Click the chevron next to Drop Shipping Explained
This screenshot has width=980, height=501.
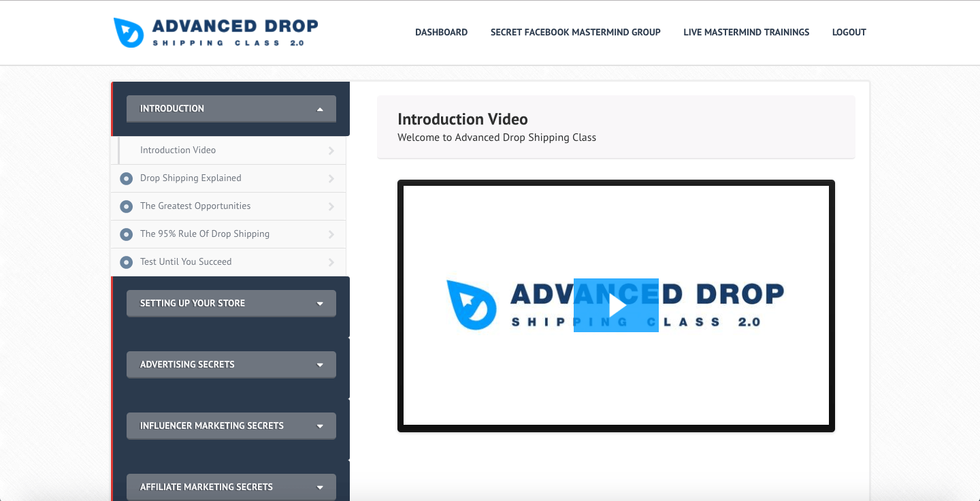click(331, 178)
